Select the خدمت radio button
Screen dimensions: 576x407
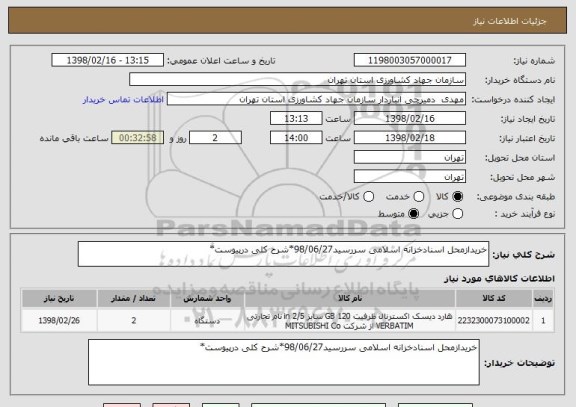pos(419,197)
